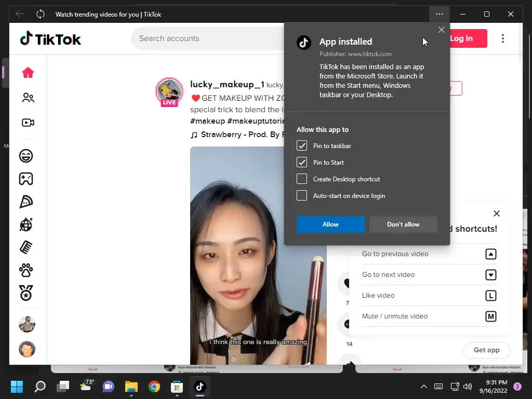
Task: Click the back arrow in title bar
Action: tap(20, 14)
